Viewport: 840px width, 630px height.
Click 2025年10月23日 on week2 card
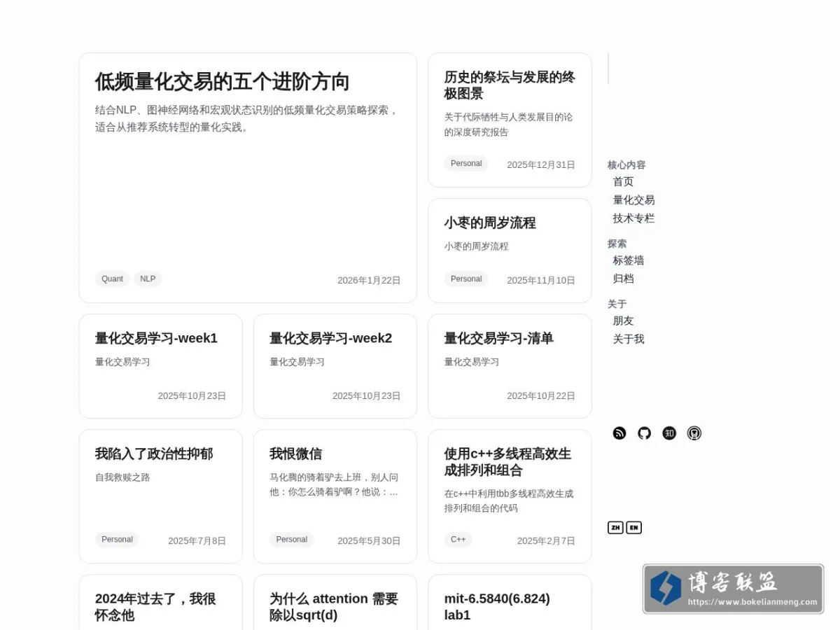pos(366,396)
